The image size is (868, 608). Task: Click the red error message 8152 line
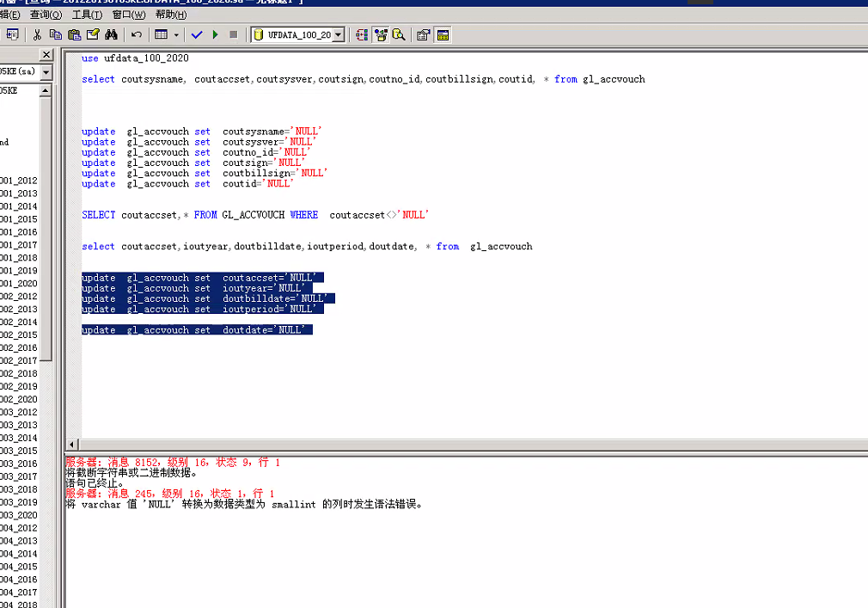(173, 463)
